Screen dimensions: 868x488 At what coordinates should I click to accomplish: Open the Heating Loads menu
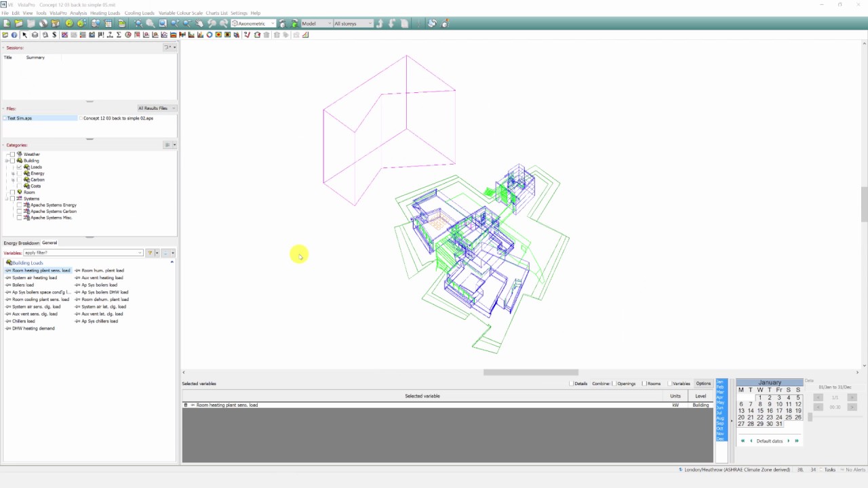[x=105, y=13]
